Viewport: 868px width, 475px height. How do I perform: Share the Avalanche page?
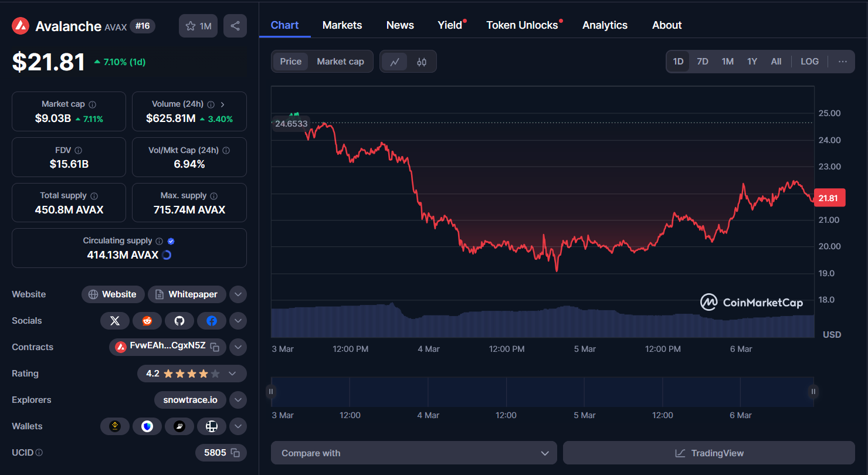coord(235,26)
